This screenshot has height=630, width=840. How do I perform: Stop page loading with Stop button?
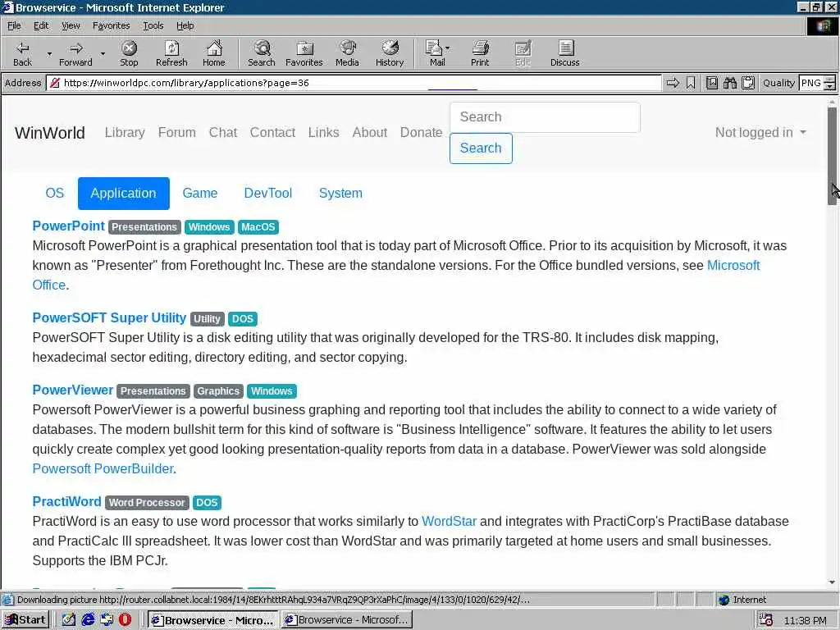click(129, 53)
